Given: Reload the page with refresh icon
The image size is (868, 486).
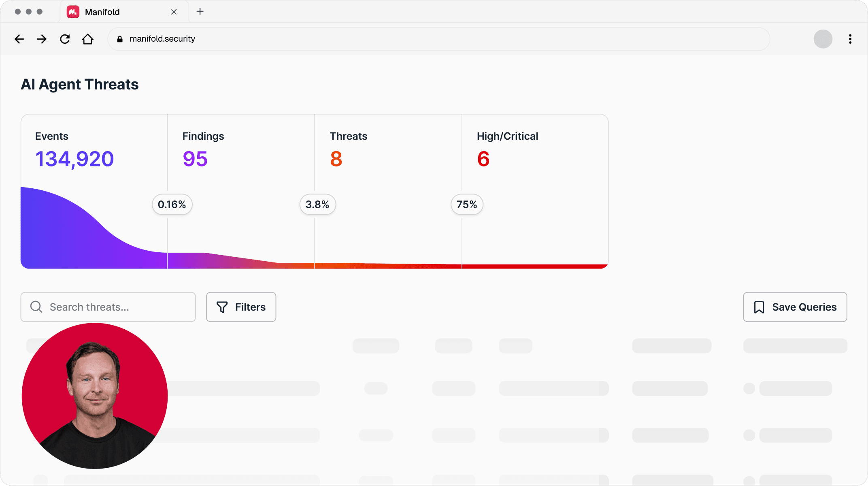Looking at the screenshot, I should point(65,39).
